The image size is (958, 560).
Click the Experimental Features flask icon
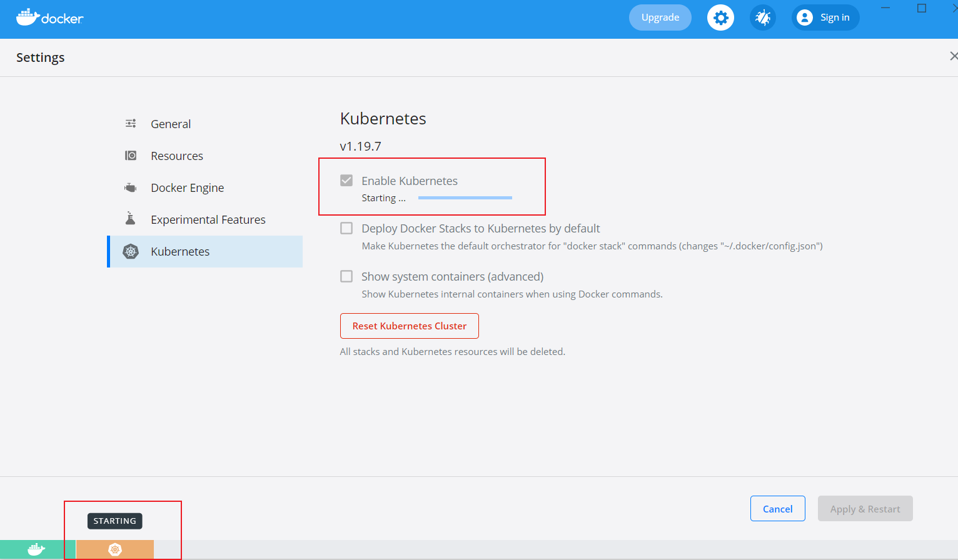(x=131, y=219)
